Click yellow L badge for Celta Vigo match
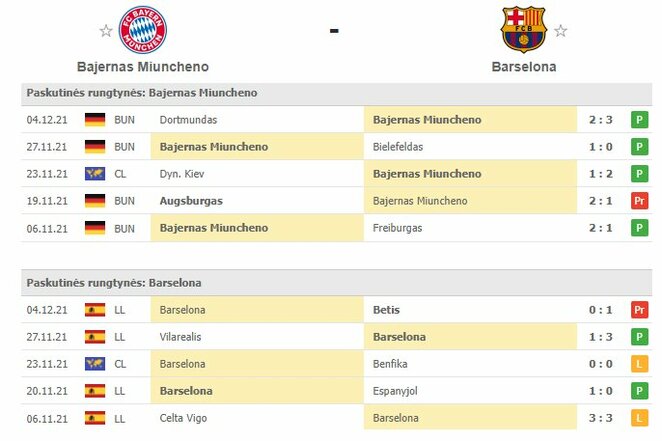 point(638,418)
